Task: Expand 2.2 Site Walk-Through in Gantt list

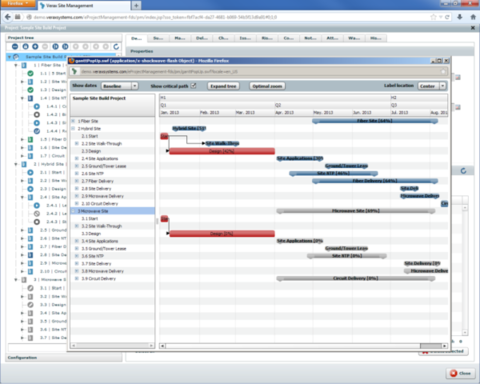Action: tap(77, 144)
